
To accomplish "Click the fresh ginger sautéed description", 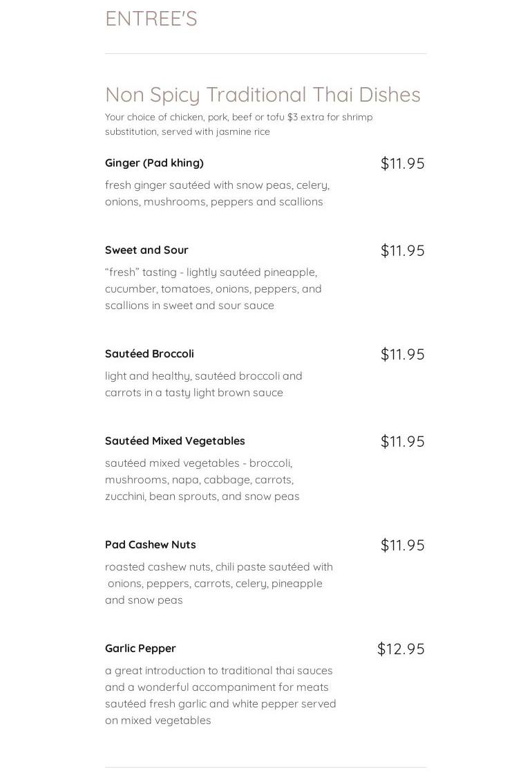I will coord(217,194).
